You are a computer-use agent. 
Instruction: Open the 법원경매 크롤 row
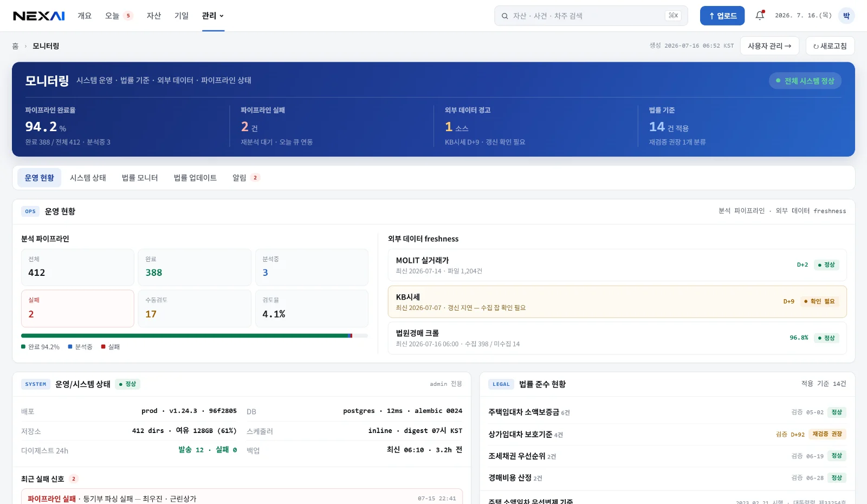(617, 338)
